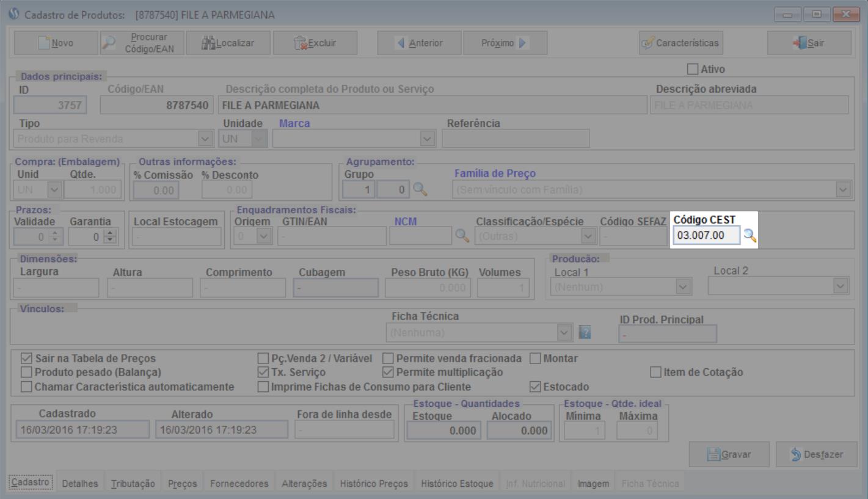
Task: Toggle the Estocado checkbox
Action: pos(534,387)
